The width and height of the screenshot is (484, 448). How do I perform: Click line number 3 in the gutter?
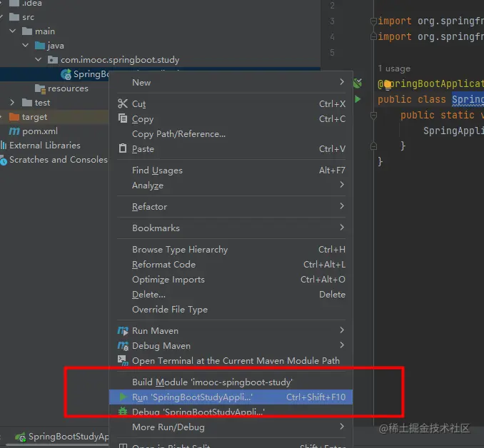332,21
